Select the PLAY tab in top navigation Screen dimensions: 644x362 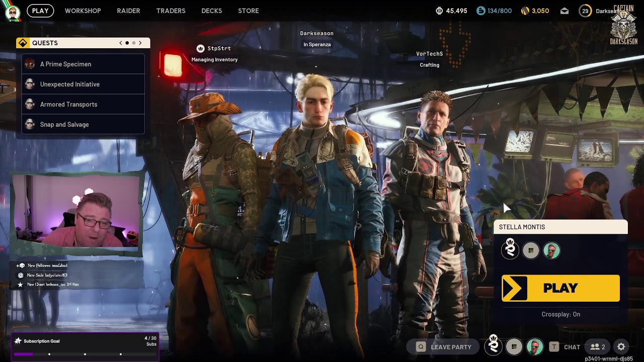pos(40,11)
